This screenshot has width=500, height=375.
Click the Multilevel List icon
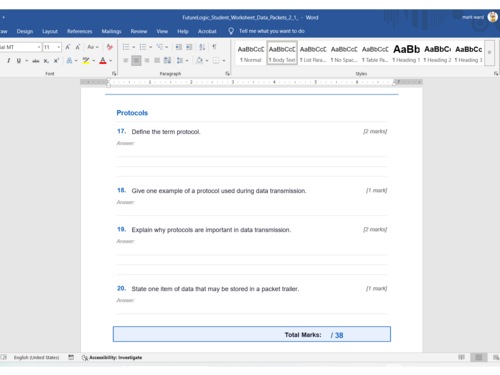[x=160, y=47]
